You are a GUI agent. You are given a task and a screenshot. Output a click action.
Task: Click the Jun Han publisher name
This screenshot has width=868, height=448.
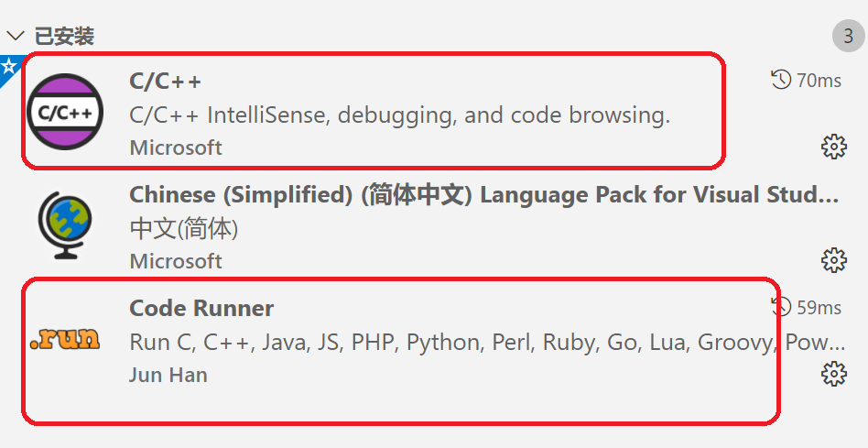168,375
